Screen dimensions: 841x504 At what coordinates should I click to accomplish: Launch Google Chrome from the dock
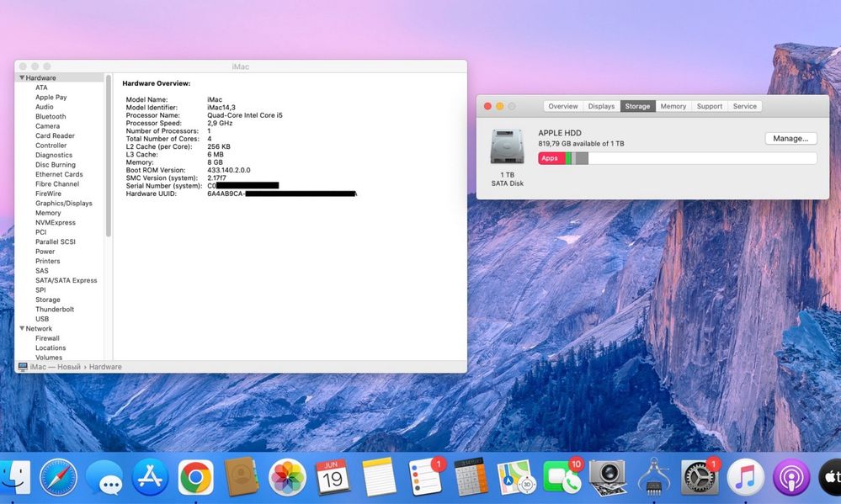coord(196,477)
